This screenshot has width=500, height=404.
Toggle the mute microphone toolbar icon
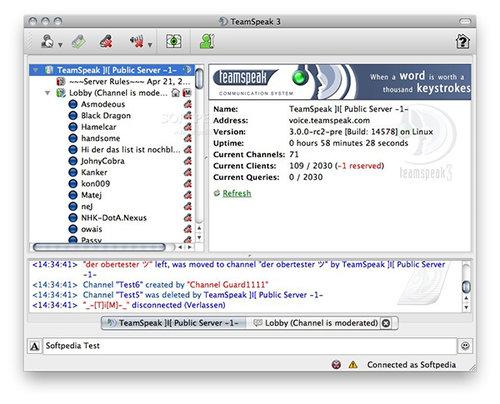(x=106, y=42)
